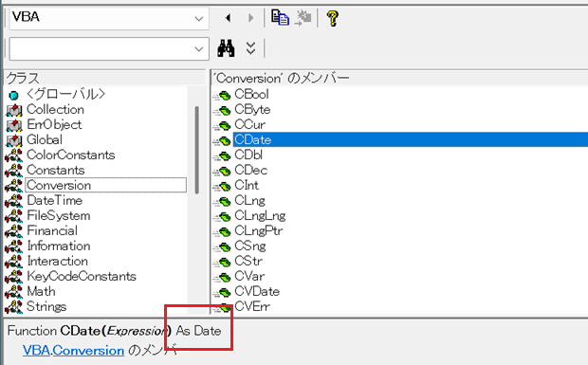Screen dimensions: 588x365
Task: Select the CStr member
Action: point(248,261)
